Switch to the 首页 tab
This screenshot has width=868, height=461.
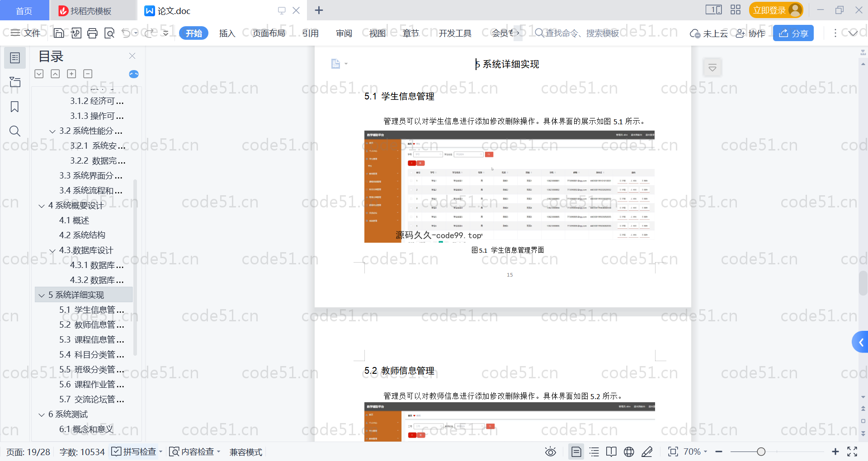pyautogui.click(x=24, y=10)
